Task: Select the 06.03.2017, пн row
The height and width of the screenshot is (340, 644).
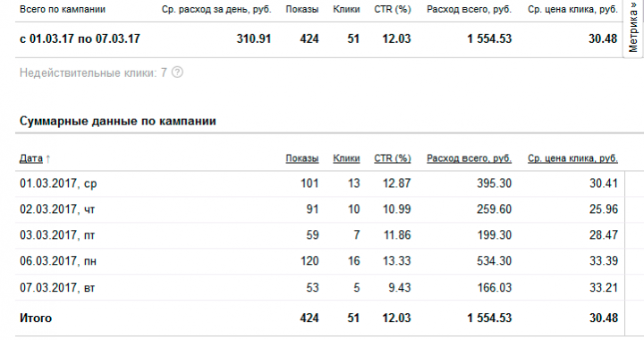Action: (x=320, y=261)
